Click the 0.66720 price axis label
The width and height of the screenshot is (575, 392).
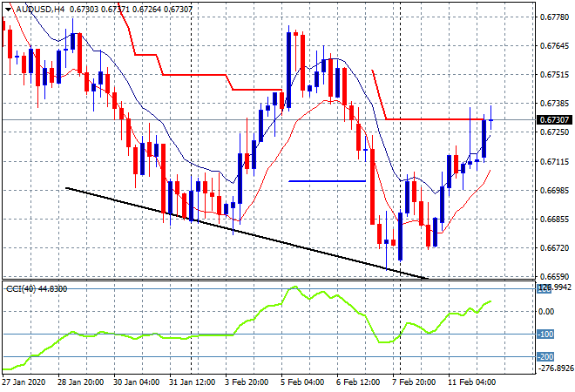tap(554, 248)
